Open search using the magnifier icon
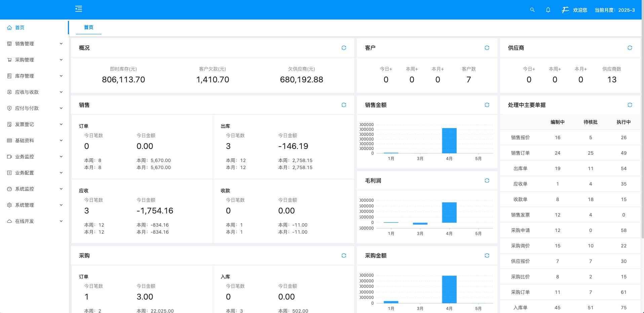The image size is (644, 313). 532,10
